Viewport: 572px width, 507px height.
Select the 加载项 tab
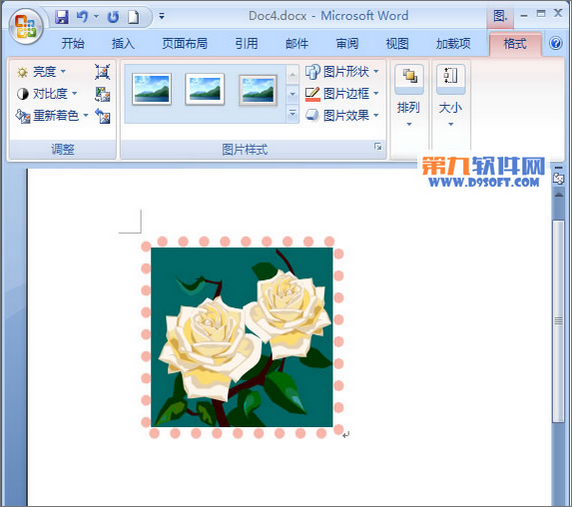point(453,44)
